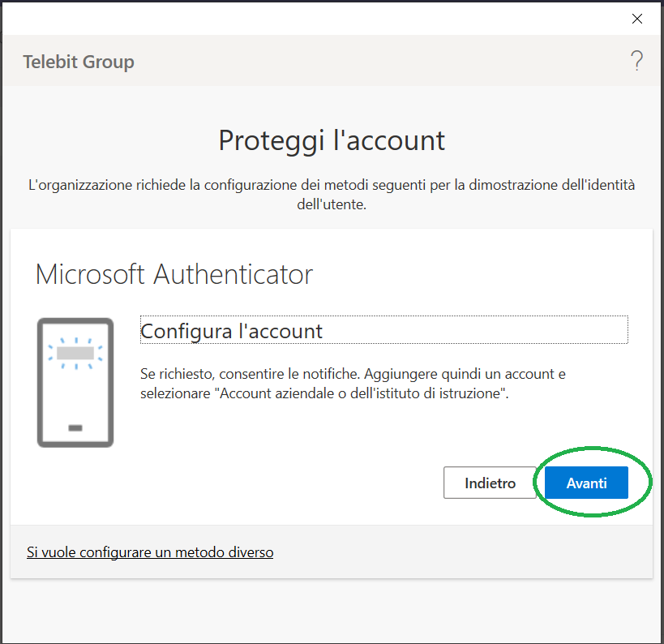Click the empty title bar area beside the close button
664x644 pixels.
(x=324, y=18)
